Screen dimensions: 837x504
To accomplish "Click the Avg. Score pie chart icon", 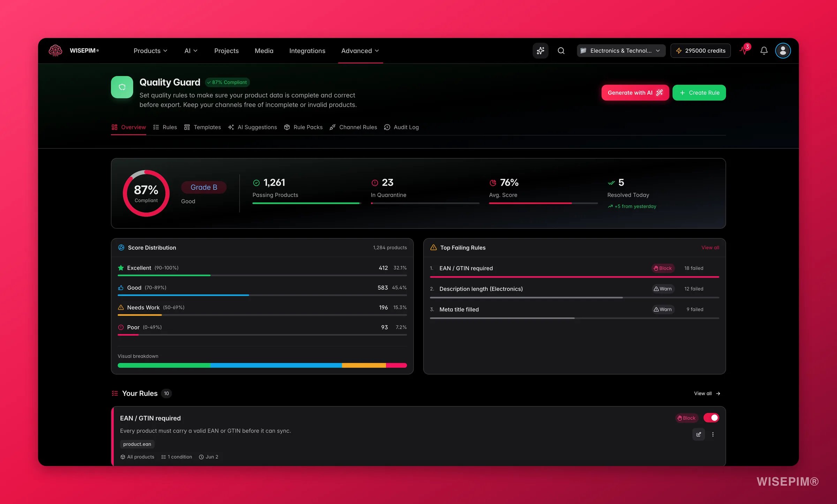I will (x=493, y=182).
